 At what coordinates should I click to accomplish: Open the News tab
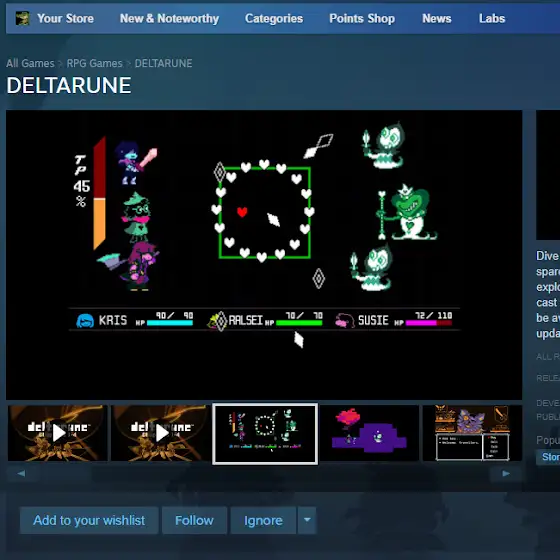tap(437, 19)
